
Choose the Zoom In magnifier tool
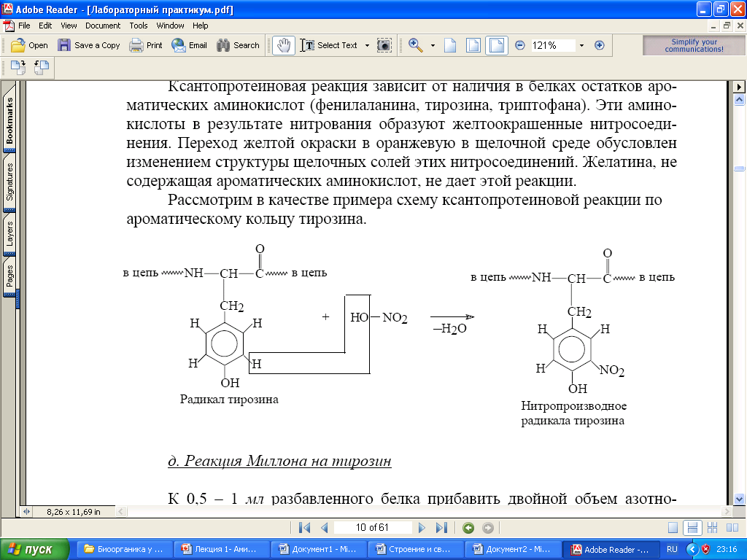(x=415, y=45)
